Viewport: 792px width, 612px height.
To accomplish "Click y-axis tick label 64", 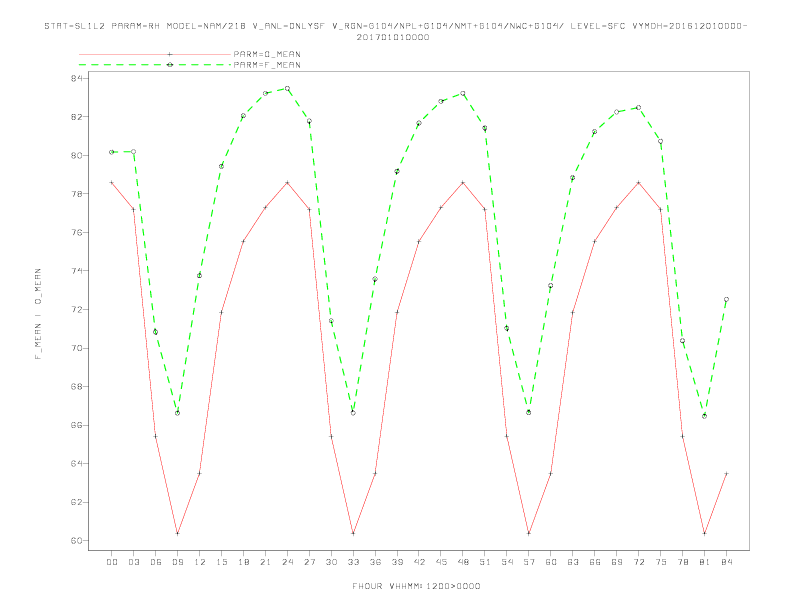I will click(76, 464).
